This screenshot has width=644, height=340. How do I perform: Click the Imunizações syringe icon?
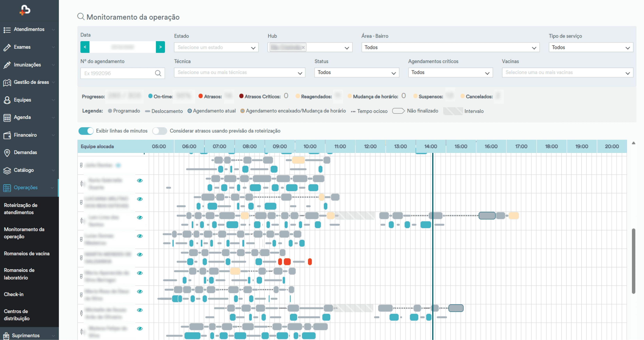coord(7,65)
